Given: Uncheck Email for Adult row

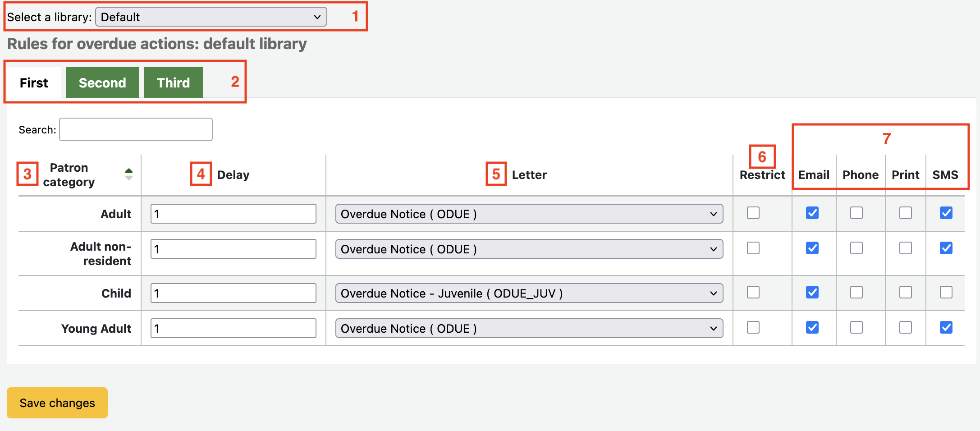Looking at the screenshot, I should (812, 213).
